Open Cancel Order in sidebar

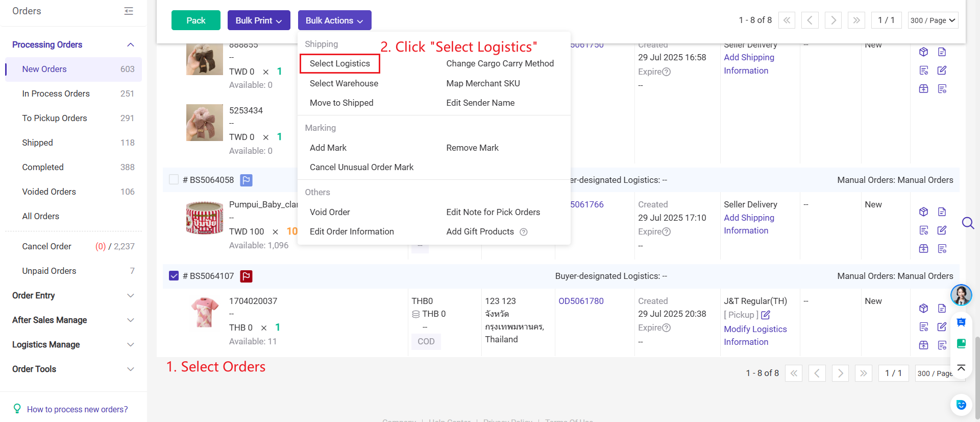click(73, 246)
